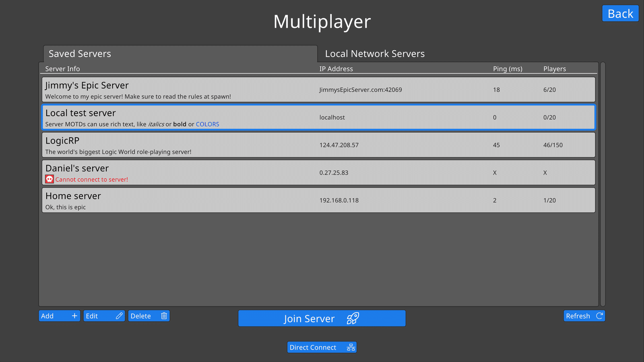Click the IP Address column header
Screen dimensions: 644x362
pyautogui.click(x=336, y=69)
